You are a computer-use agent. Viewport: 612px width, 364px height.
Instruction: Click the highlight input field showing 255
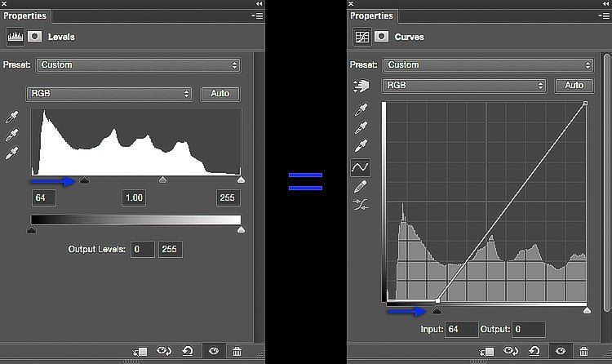pyautogui.click(x=228, y=198)
